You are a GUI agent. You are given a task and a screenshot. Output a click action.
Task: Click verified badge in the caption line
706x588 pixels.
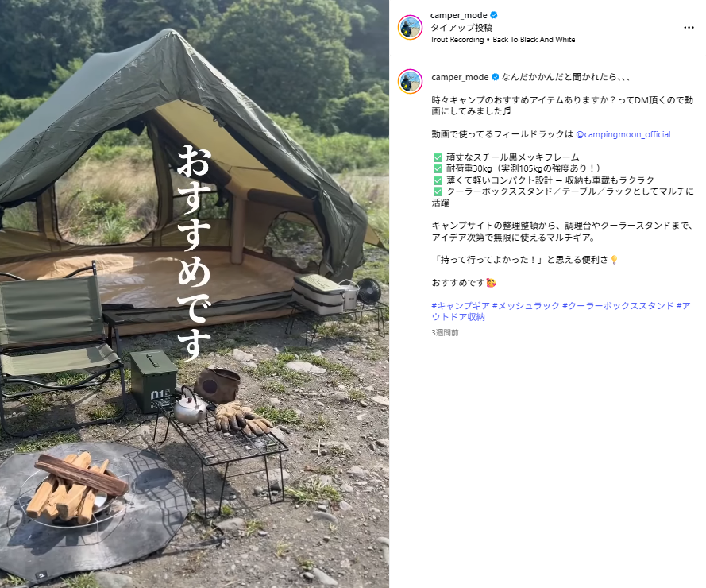point(495,77)
